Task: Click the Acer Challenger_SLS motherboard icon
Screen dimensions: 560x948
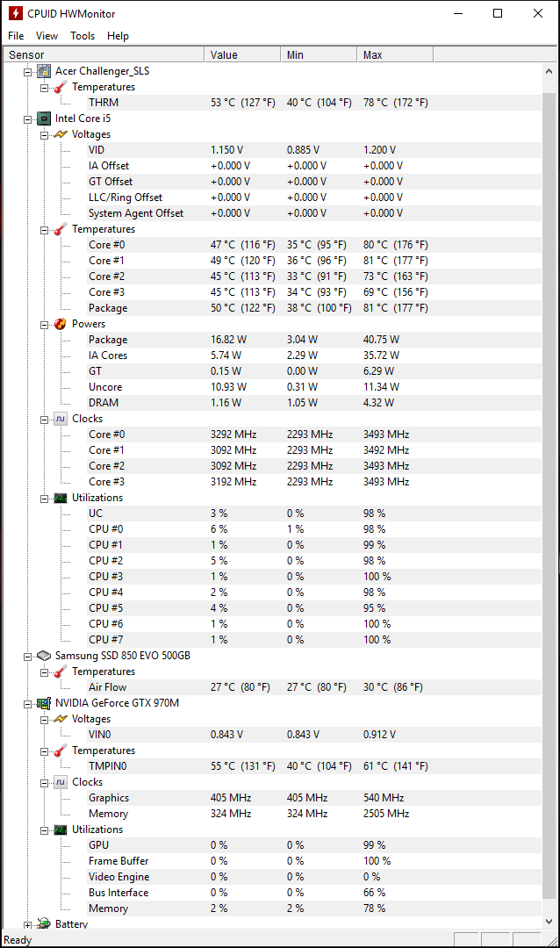Action: (44, 71)
